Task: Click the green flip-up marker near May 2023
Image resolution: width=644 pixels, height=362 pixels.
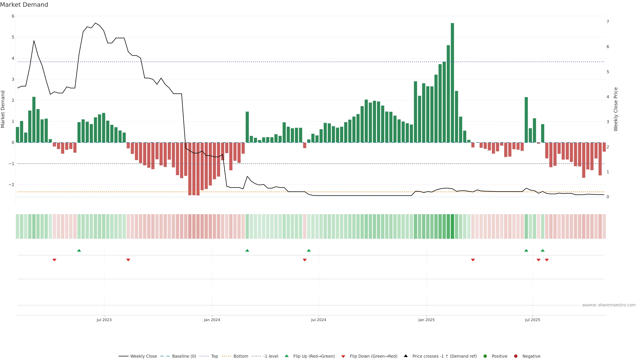Action: point(79,250)
